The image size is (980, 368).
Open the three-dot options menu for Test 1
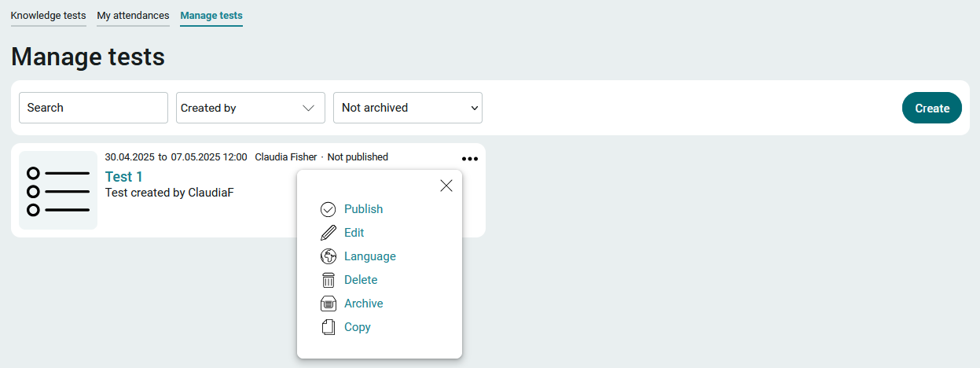pyautogui.click(x=470, y=159)
